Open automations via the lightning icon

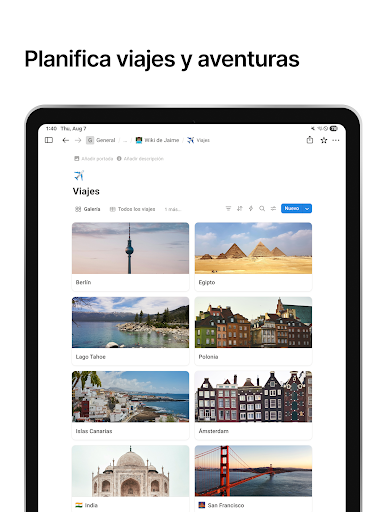251,209
